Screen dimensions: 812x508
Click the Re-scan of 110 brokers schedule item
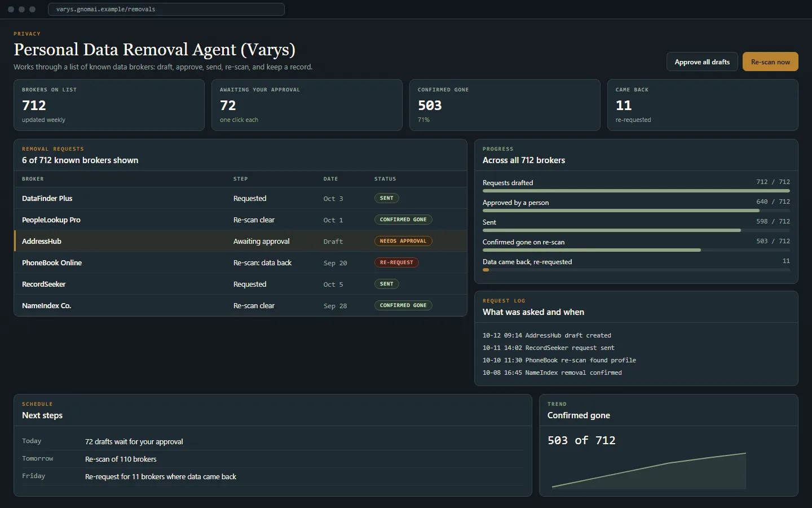point(121,459)
